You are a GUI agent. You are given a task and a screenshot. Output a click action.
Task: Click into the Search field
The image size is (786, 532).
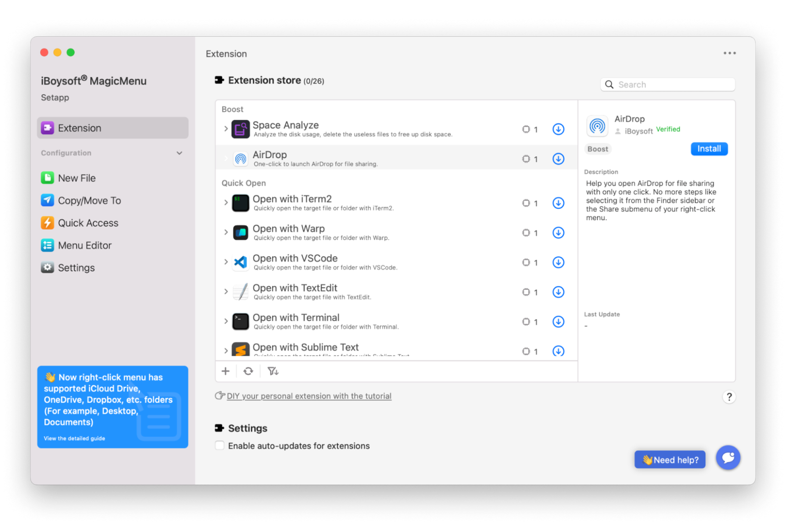pos(668,85)
